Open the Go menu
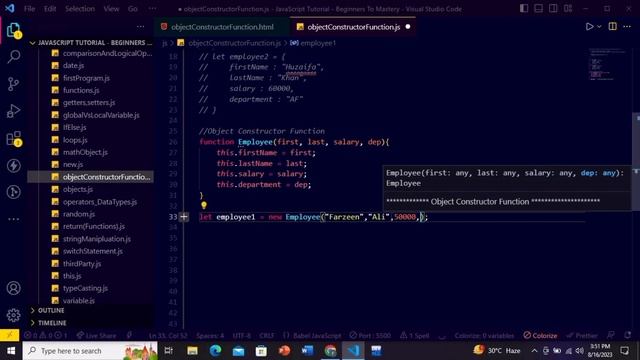Image resolution: width=640 pixels, height=360 pixels. (133, 9)
